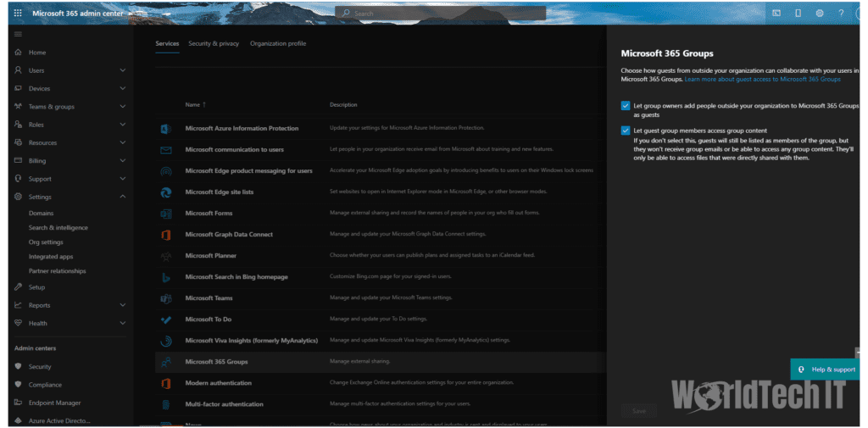The image size is (868, 428).
Task: Open Microsoft Graph Data Connect row
Action: (229, 235)
